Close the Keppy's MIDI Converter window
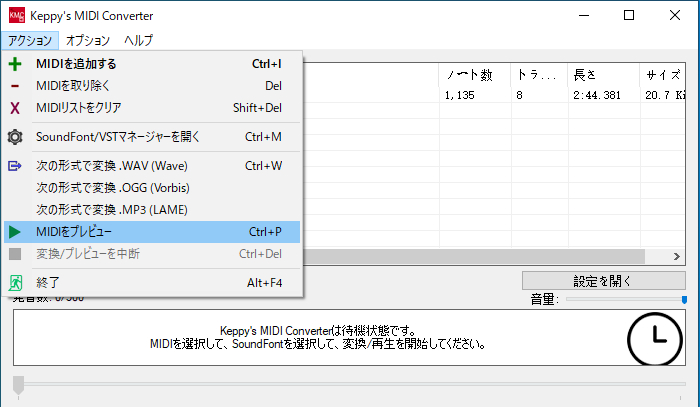Viewport: 700px width, 407px height. (x=675, y=16)
